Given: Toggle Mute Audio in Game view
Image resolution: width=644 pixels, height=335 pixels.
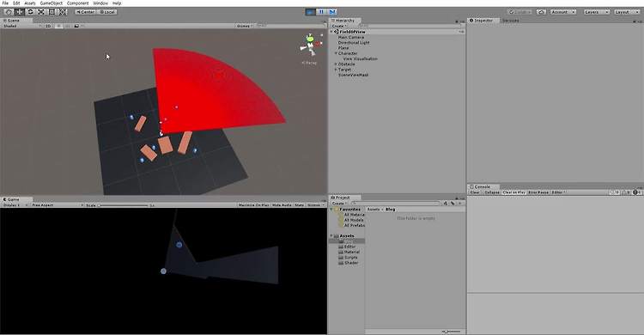Looking at the screenshot, I should coord(282,204).
